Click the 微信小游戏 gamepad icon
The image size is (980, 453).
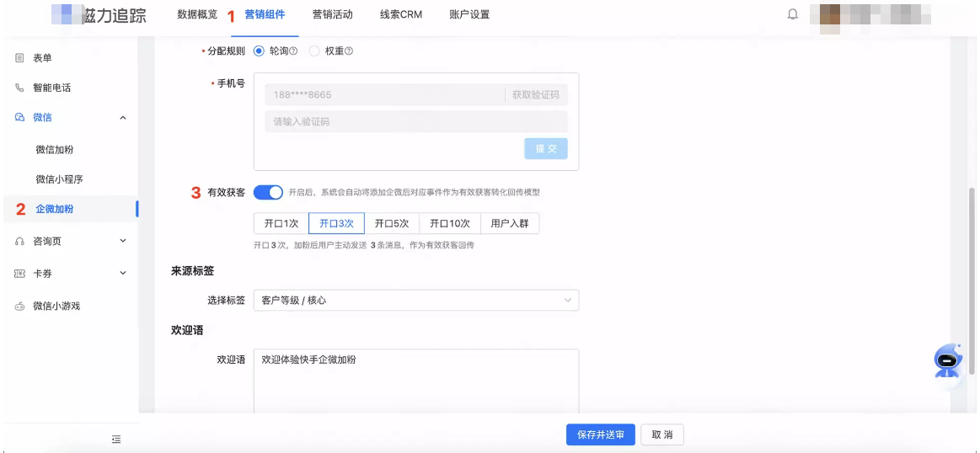click(x=19, y=306)
